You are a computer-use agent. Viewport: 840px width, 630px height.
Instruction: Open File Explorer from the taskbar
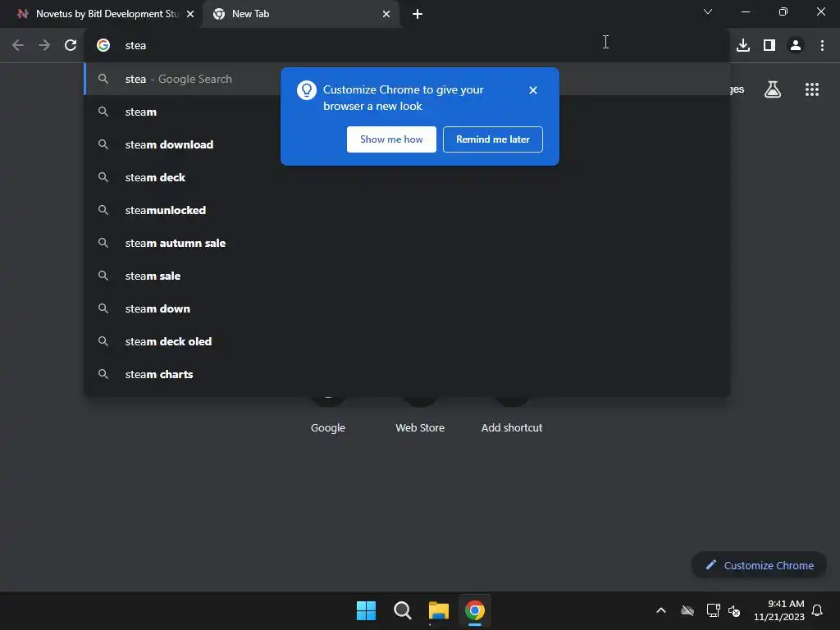pyautogui.click(x=438, y=610)
